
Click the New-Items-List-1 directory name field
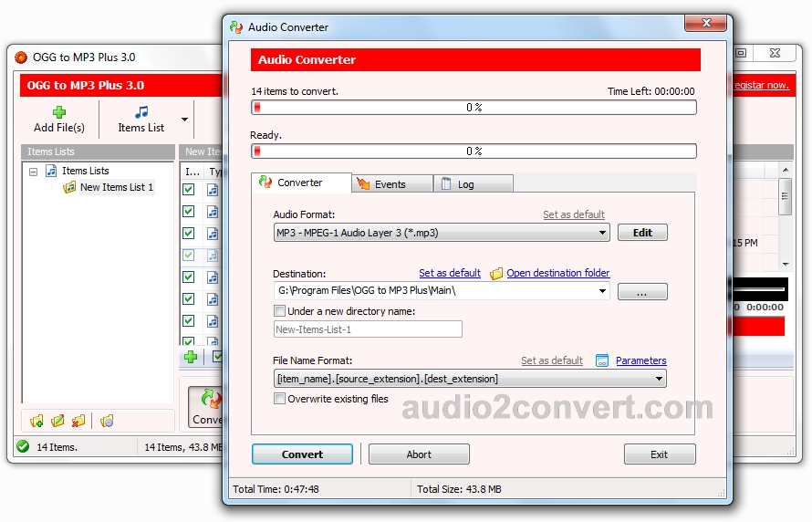tap(368, 329)
